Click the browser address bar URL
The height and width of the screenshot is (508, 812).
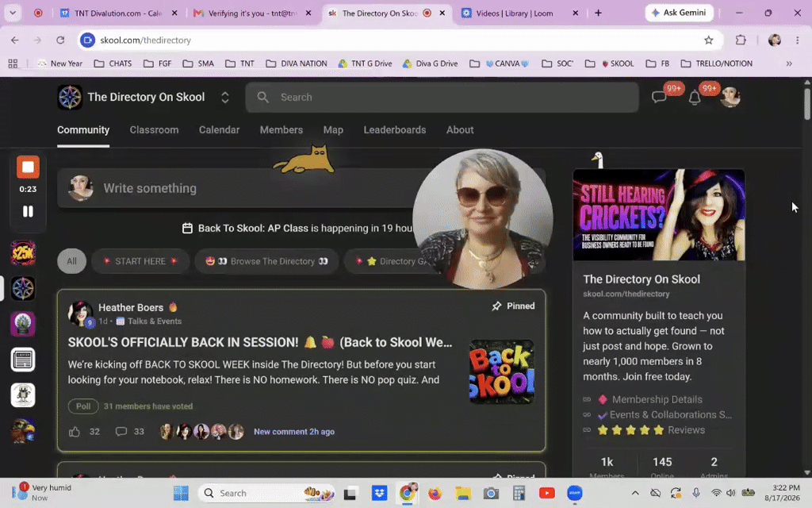pos(146,40)
